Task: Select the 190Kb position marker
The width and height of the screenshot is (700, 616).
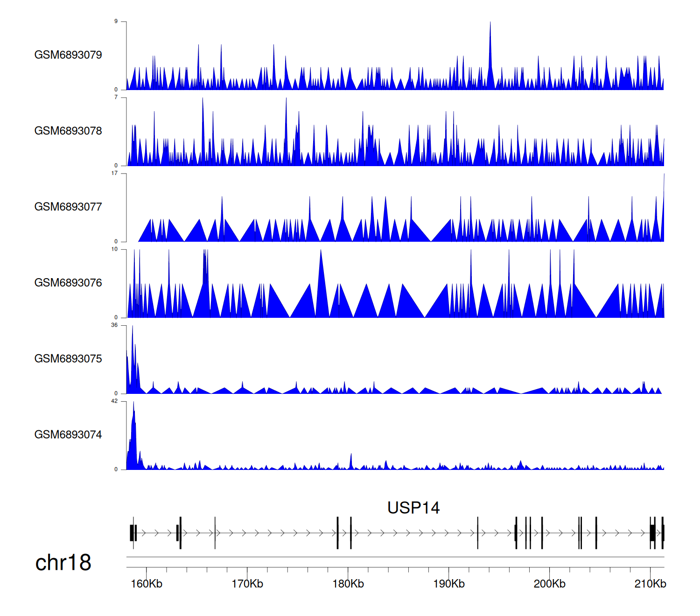Action: [448, 584]
